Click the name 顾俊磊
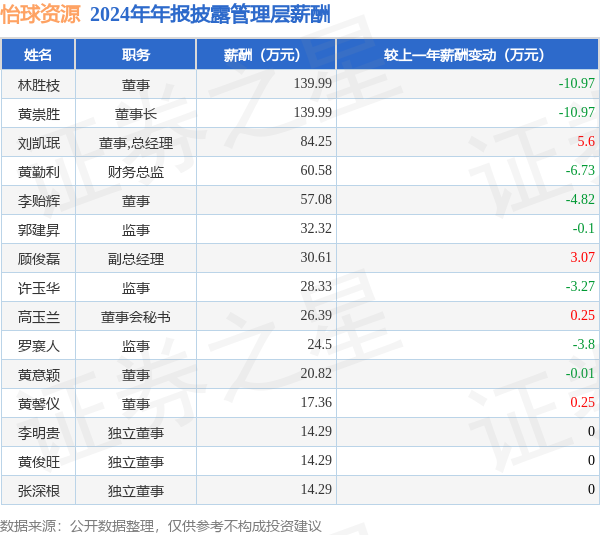This screenshot has height=535, width=600. point(39,259)
